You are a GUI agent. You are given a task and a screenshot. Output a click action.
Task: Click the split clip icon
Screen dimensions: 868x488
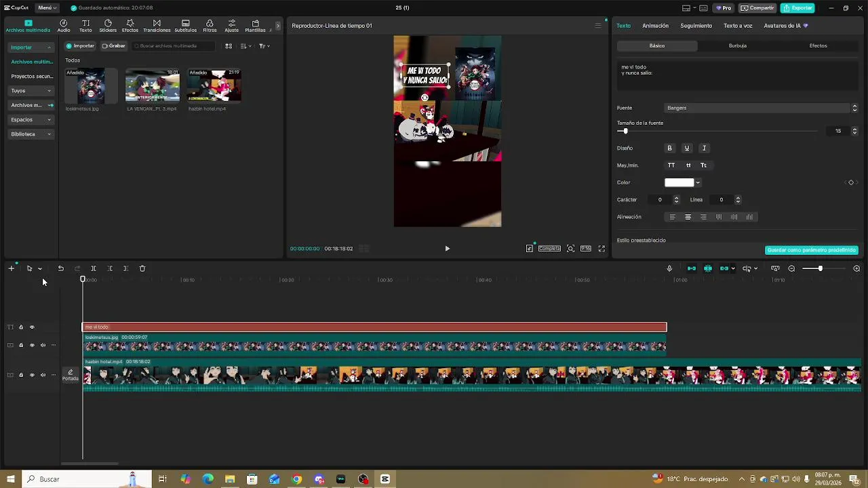point(93,268)
